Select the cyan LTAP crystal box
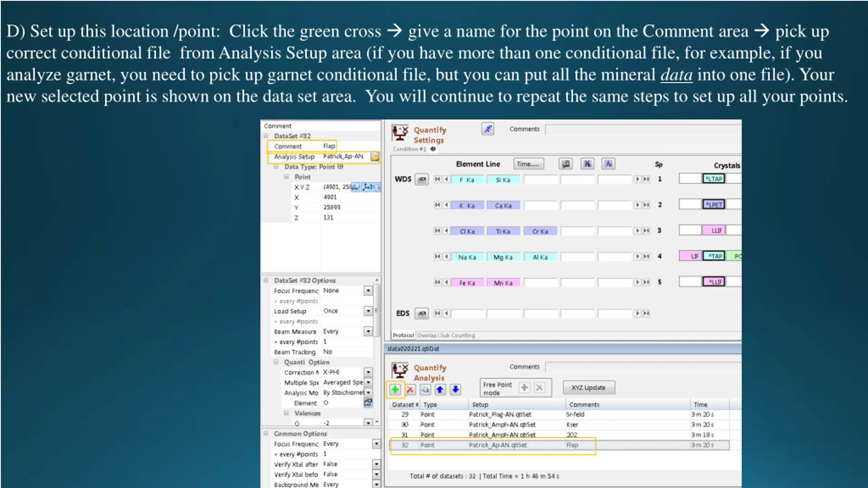This screenshot has height=488, width=868. tap(714, 179)
